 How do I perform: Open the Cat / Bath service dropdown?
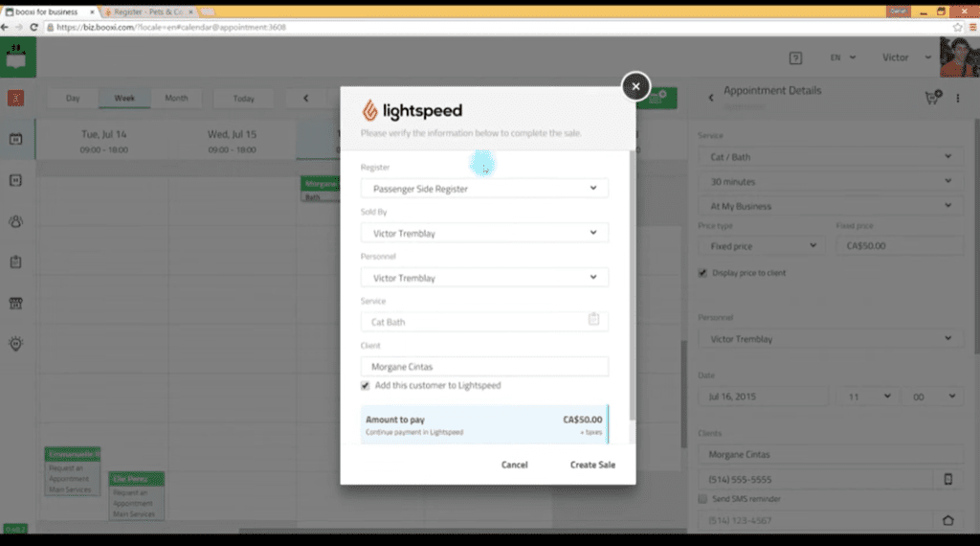831,157
